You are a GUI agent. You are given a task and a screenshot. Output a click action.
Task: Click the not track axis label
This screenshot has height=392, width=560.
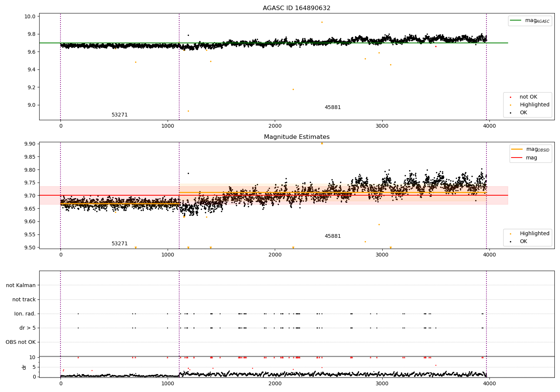pos(24,299)
